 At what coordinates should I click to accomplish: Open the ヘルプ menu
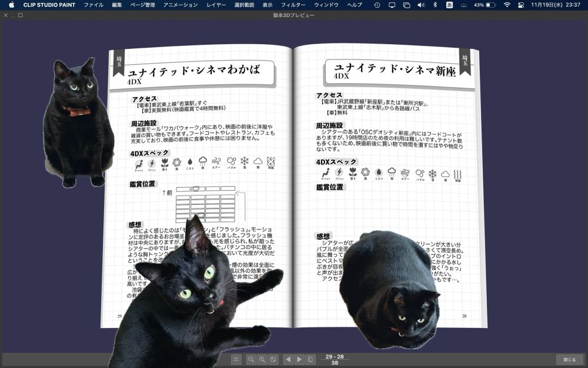(x=355, y=5)
